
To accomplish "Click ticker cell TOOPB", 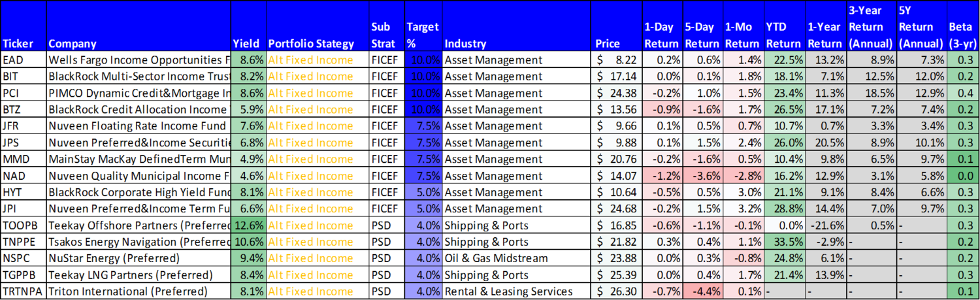I will coord(24,225).
